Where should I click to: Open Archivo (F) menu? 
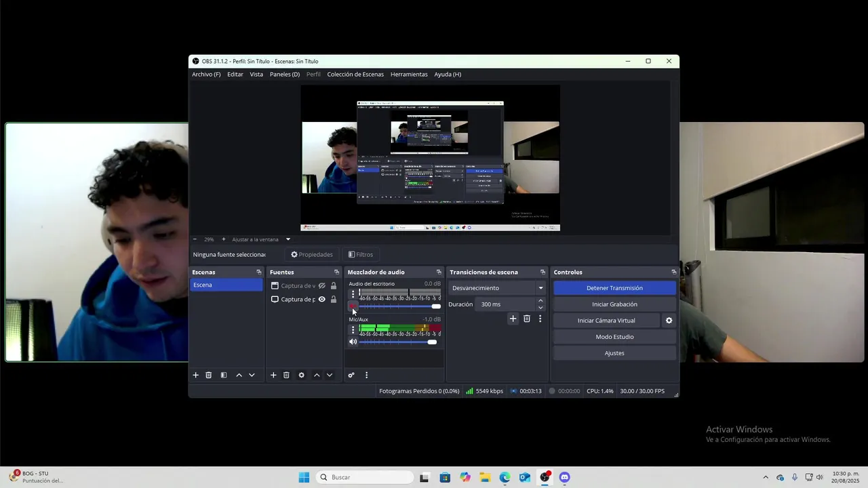(x=206, y=75)
